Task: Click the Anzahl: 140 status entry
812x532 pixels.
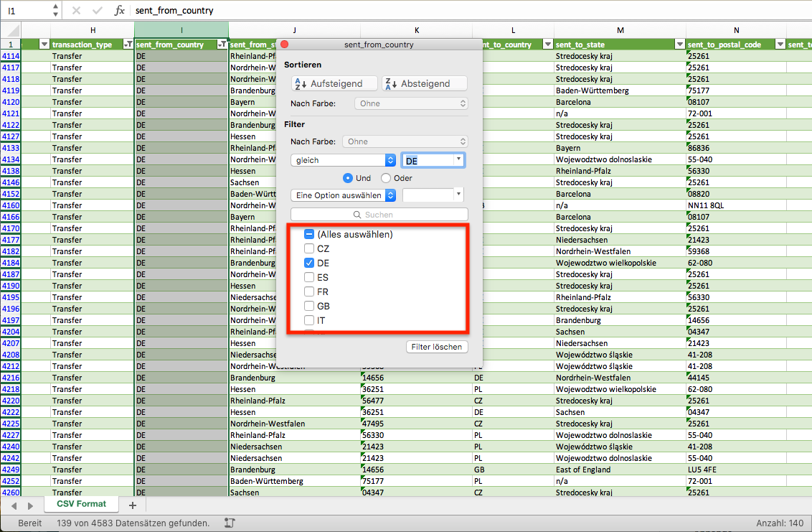Action: click(x=780, y=523)
